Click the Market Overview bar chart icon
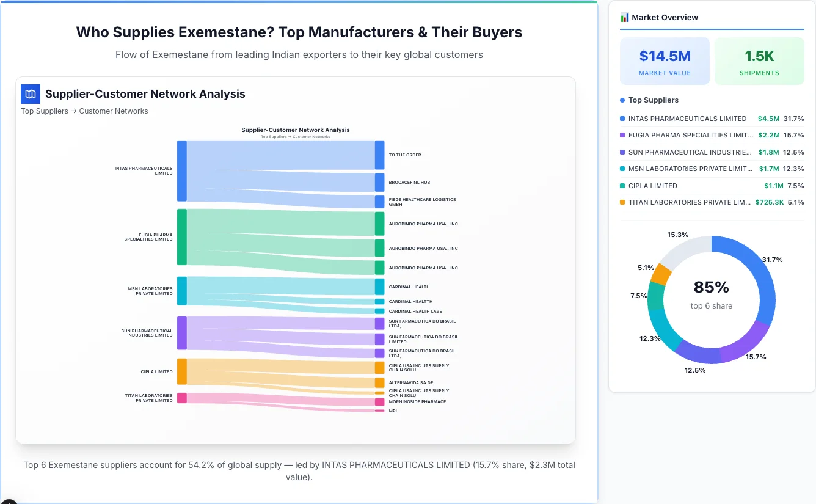 point(624,17)
